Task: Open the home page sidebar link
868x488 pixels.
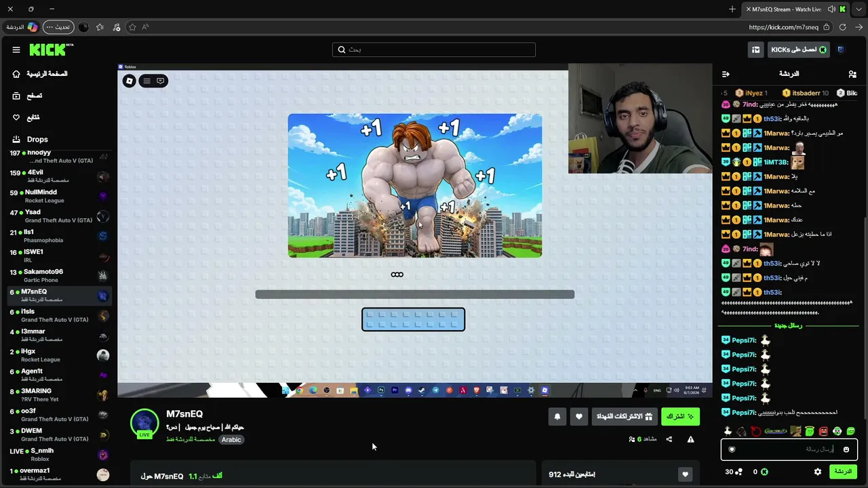Action: 41,74
